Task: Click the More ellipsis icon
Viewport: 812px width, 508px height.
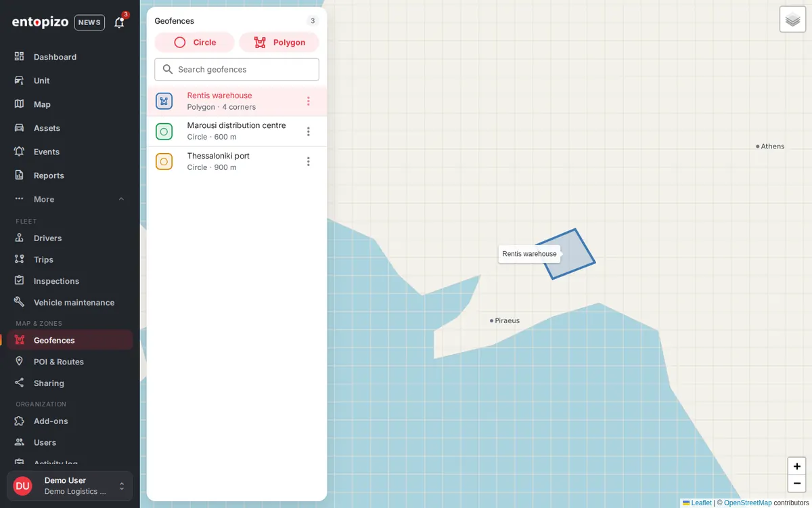Action: click(x=19, y=199)
